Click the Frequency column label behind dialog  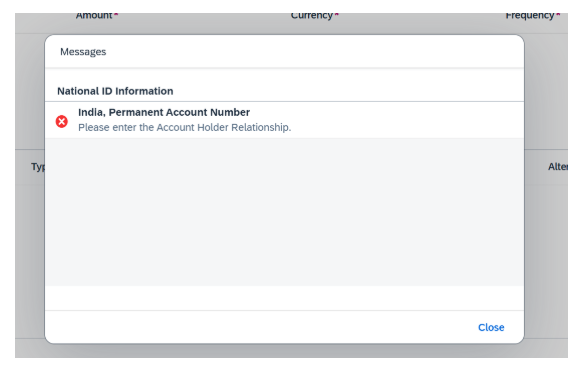(530, 15)
